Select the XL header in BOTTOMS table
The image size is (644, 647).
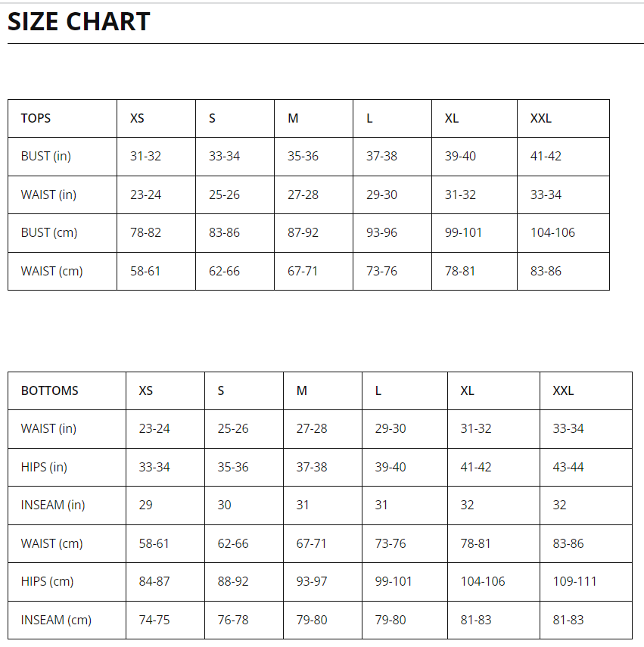pos(494,390)
